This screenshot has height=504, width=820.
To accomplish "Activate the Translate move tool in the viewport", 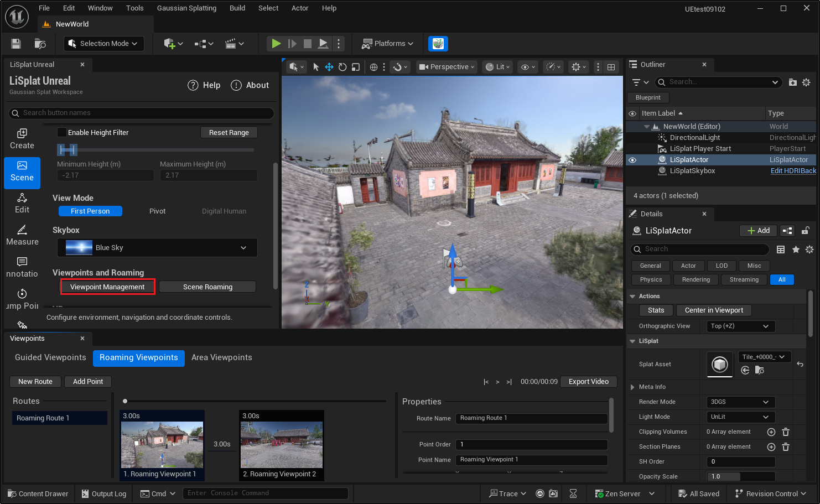I will [329, 67].
